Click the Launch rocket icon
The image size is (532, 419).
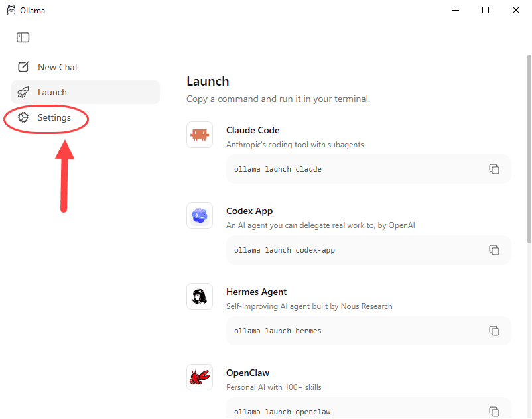[23, 92]
